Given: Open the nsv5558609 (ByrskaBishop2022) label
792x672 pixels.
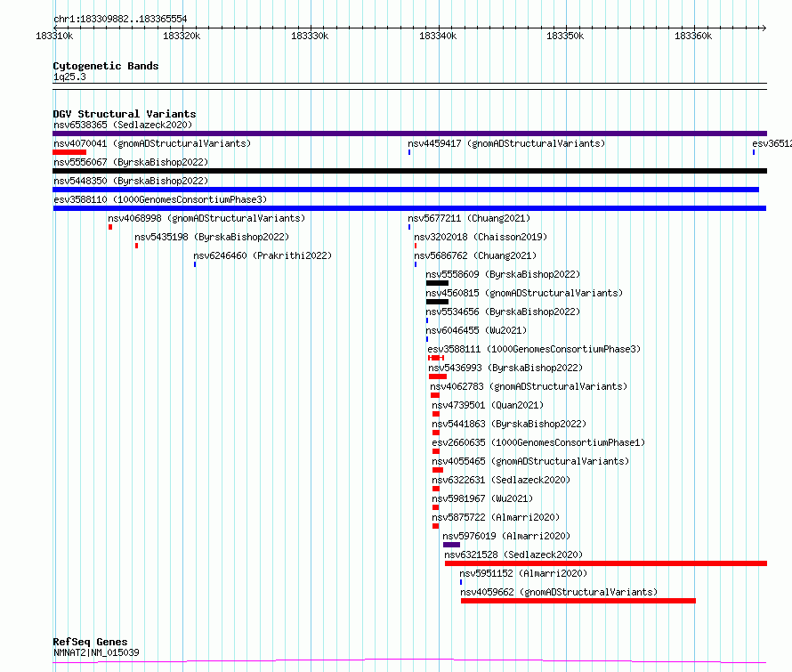Looking at the screenshot, I should click(x=503, y=274).
